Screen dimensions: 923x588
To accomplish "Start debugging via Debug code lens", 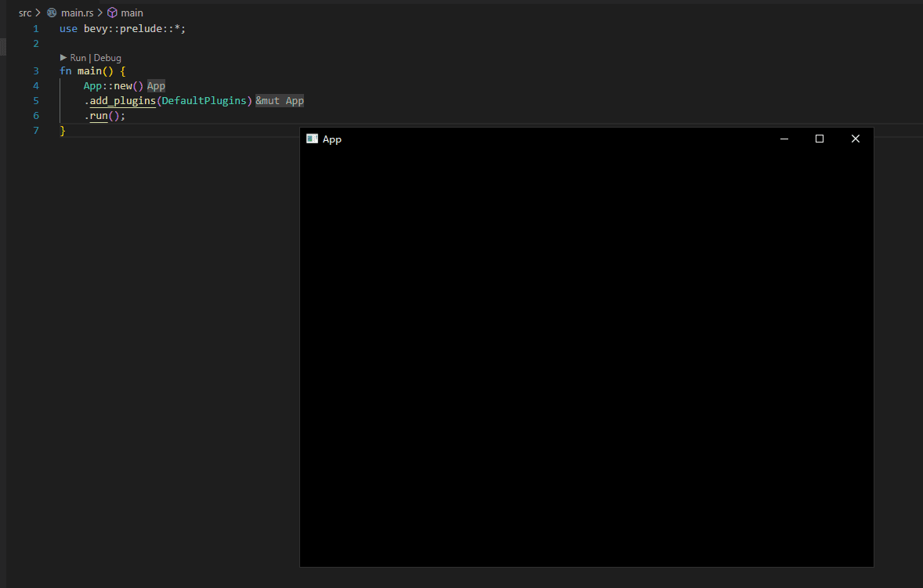I will click(107, 58).
